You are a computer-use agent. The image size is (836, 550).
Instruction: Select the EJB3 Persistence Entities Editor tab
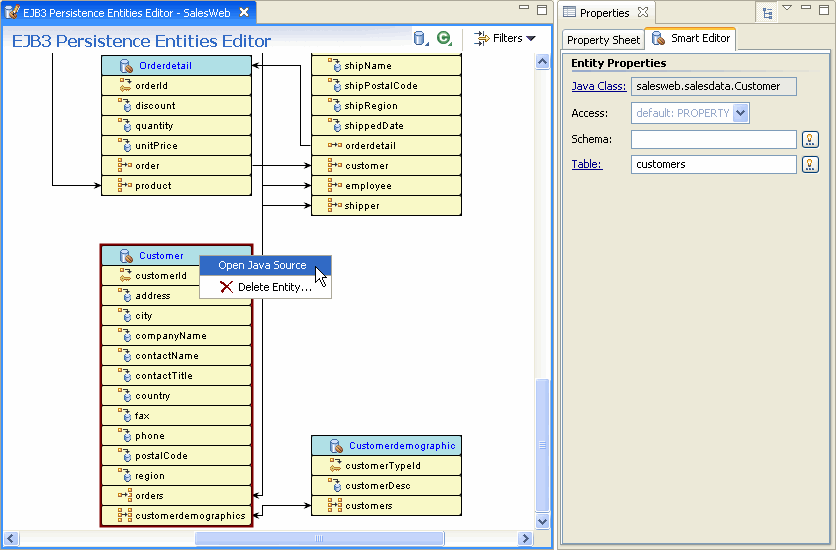pyautogui.click(x=127, y=13)
